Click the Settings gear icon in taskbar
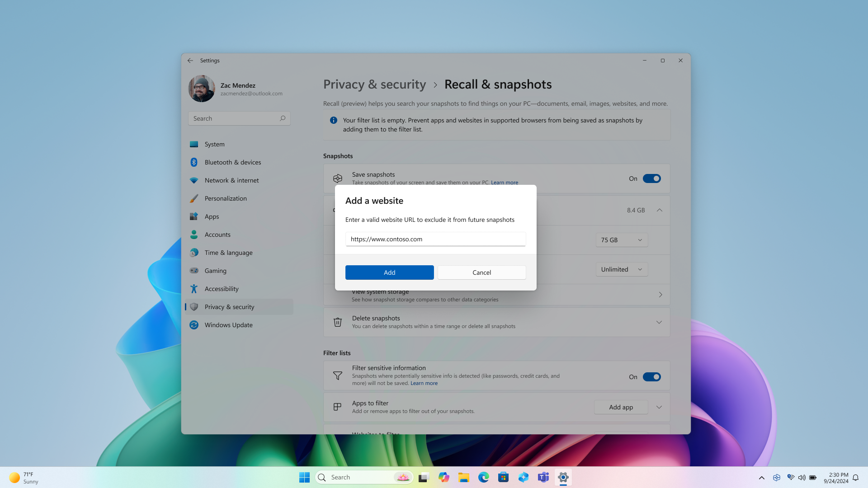Image resolution: width=868 pixels, height=488 pixels. [x=563, y=477]
